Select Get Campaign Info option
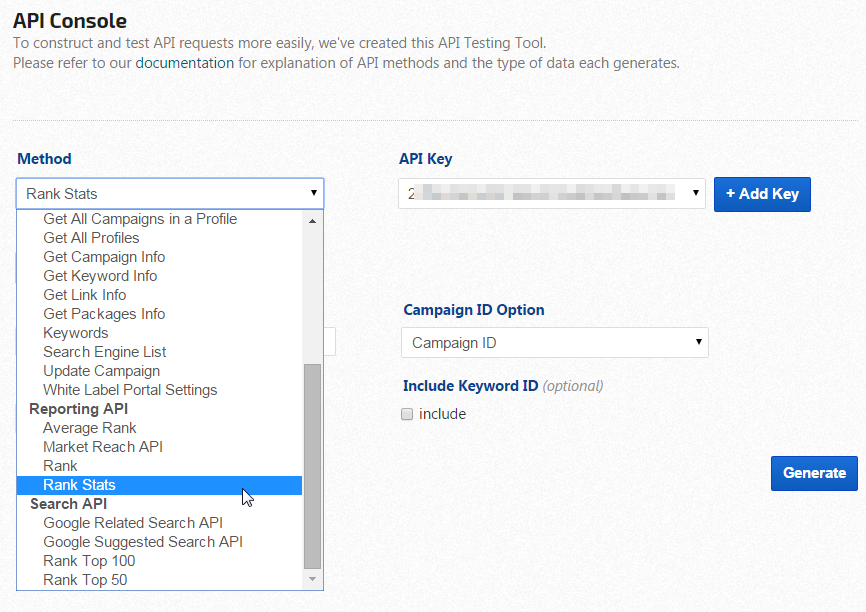Image resolution: width=866 pixels, height=612 pixels. tap(104, 257)
